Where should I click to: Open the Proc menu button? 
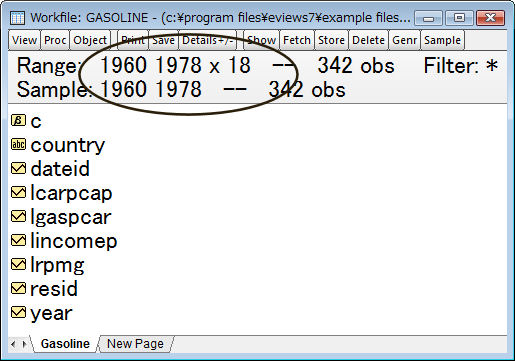[55, 40]
